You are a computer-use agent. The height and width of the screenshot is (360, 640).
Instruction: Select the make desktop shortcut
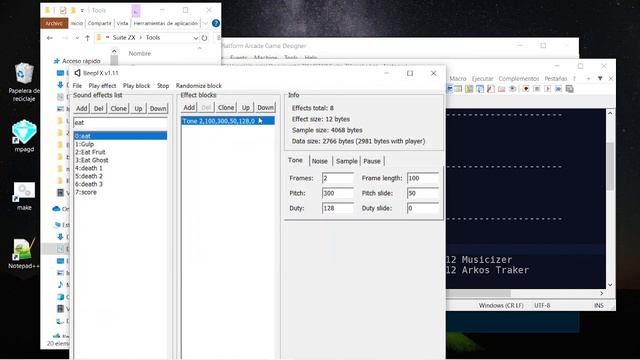click(24, 196)
